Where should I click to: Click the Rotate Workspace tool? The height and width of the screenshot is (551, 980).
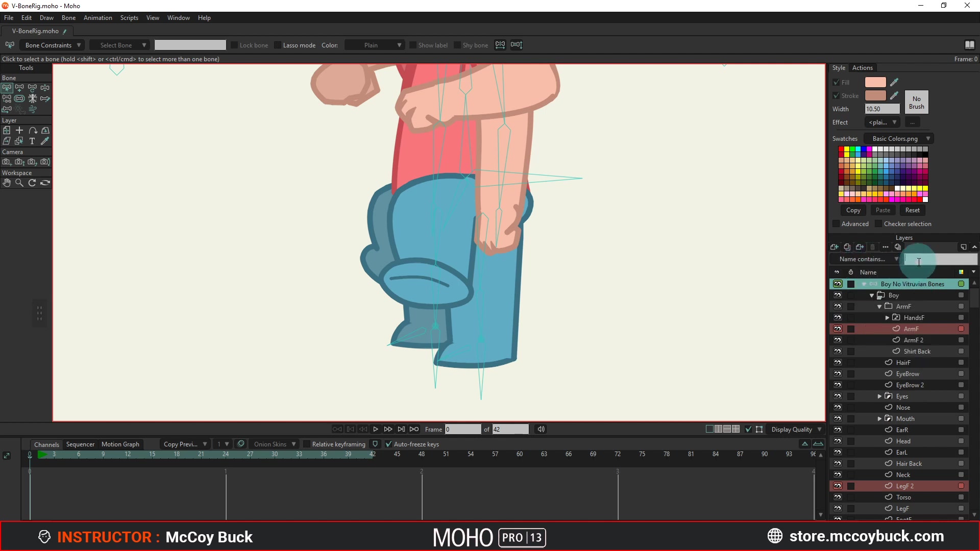[x=32, y=183]
